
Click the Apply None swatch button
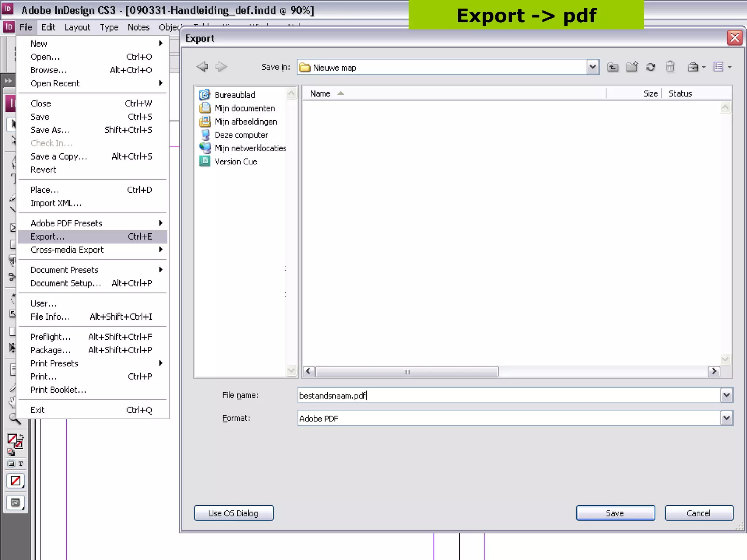pyautogui.click(x=15, y=481)
